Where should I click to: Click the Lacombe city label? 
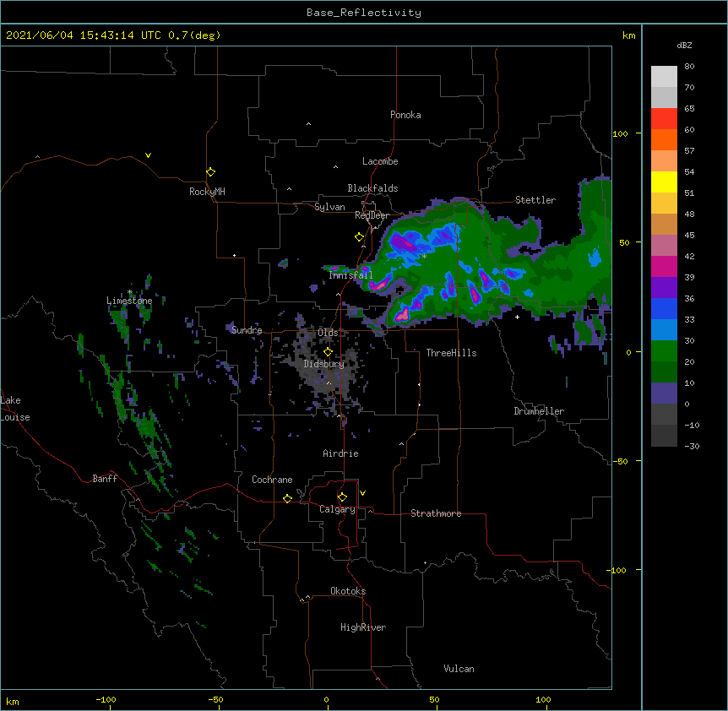[380, 161]
